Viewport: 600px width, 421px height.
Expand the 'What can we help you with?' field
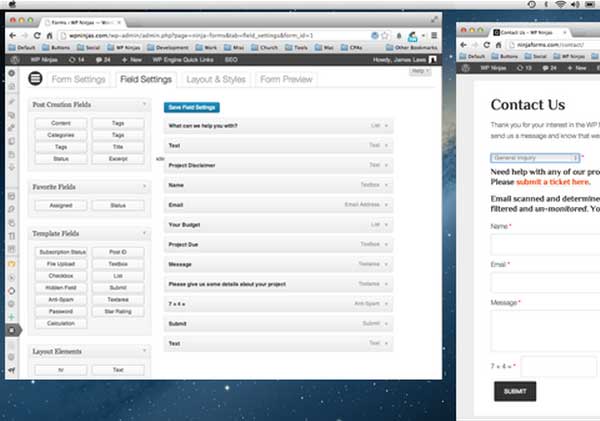386,126
